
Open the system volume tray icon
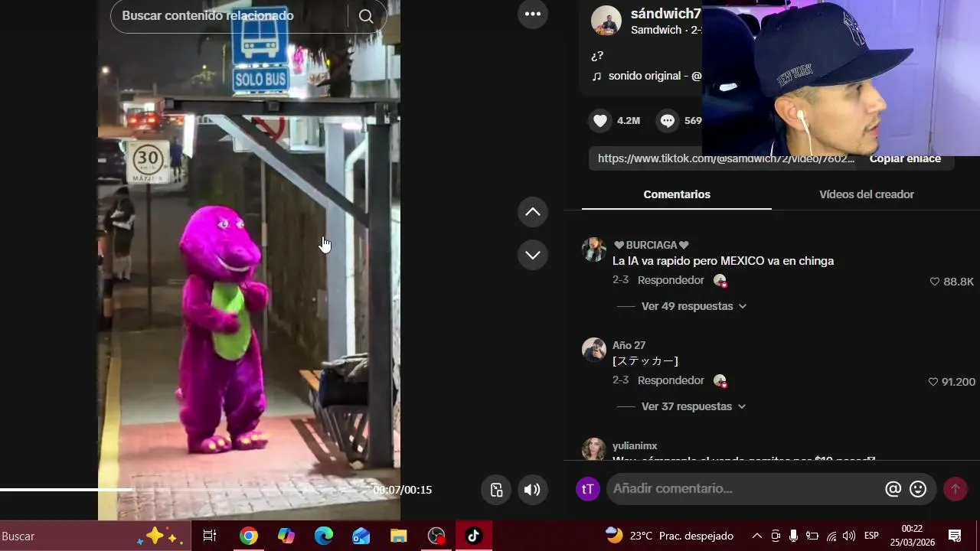pos(849,536)
